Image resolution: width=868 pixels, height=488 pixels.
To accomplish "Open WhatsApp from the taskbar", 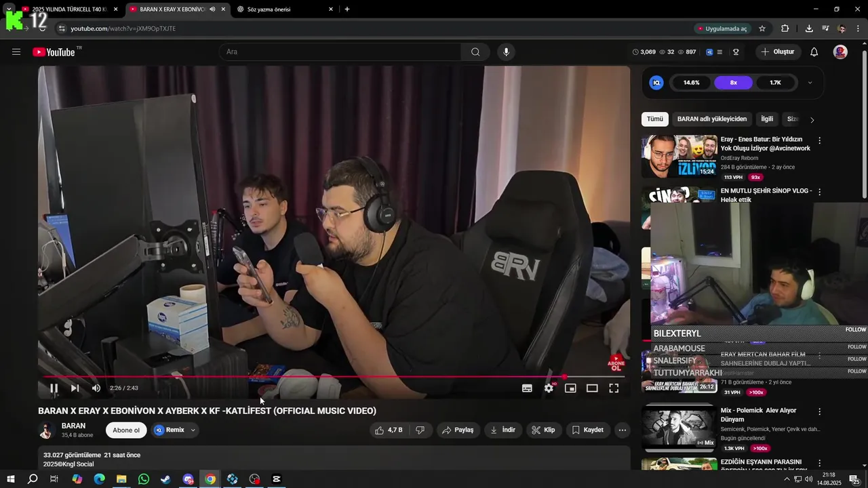I will [144, 479].
